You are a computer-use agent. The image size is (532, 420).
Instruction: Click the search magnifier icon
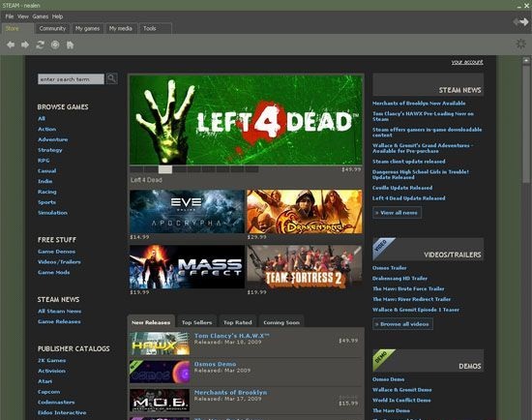(111, 78)
